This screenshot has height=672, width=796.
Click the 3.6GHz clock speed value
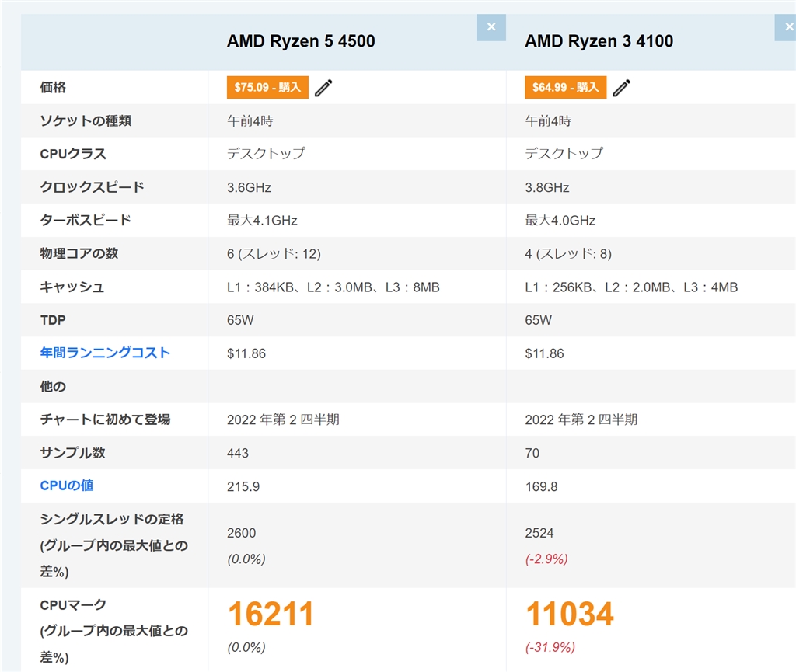click(x=249, y=188)
